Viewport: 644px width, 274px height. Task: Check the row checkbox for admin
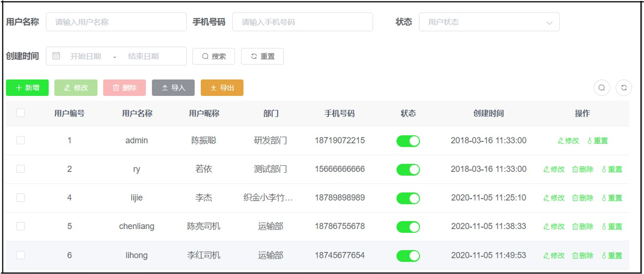tap(21, 140)
